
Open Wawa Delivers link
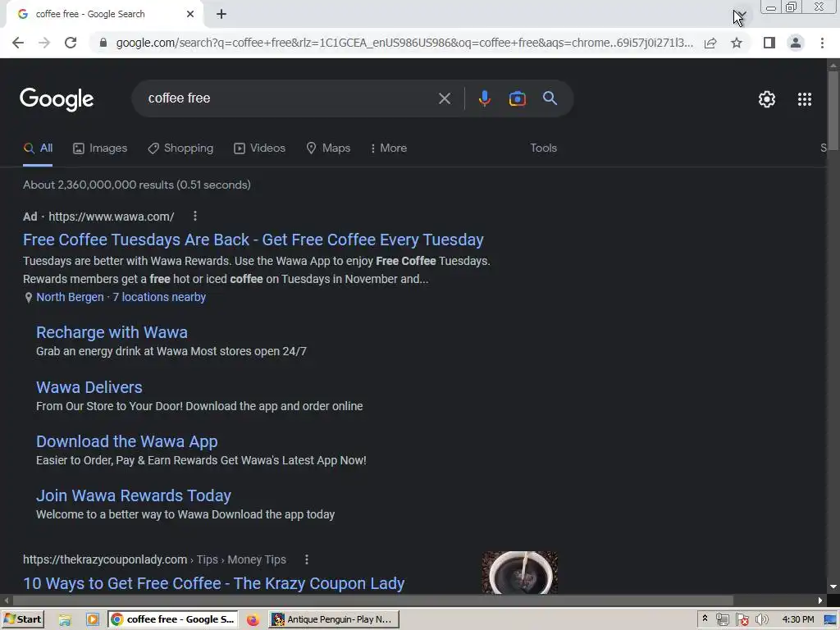click(89, 387)
